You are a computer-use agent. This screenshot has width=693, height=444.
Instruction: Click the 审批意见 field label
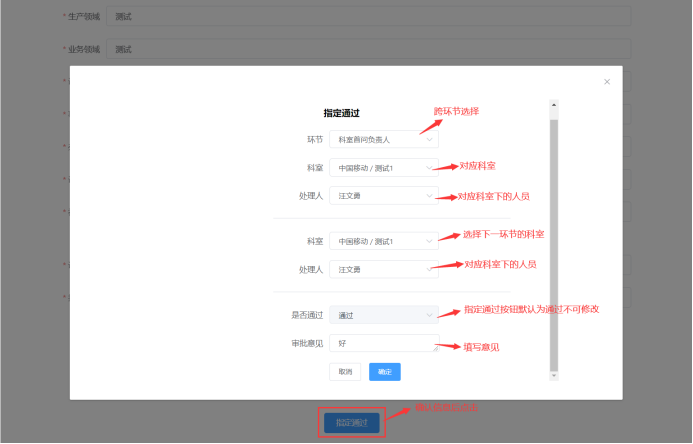[307, 343]
